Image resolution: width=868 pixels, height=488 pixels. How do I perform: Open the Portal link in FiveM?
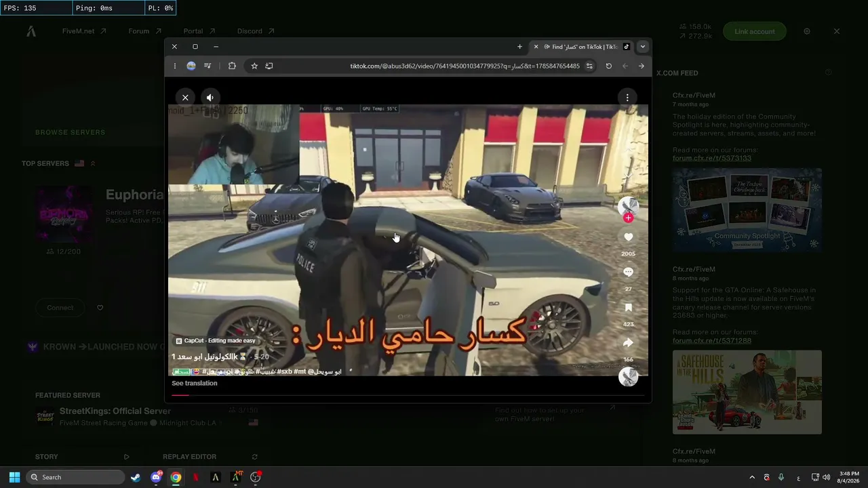(199, 31)
